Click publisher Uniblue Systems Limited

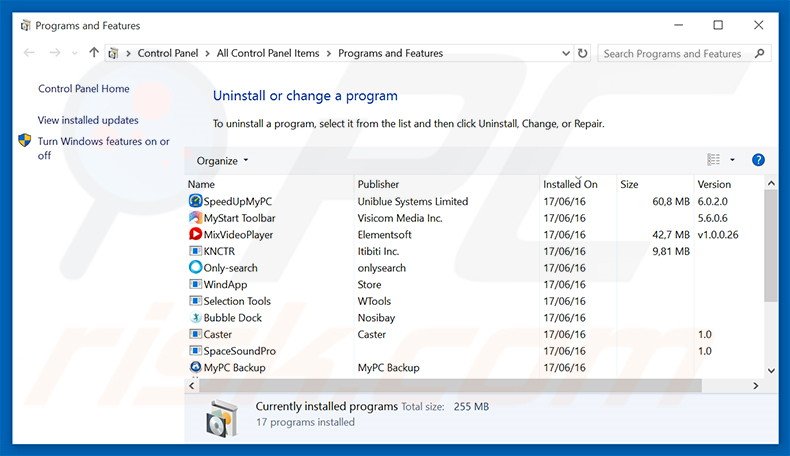[413, 202]
